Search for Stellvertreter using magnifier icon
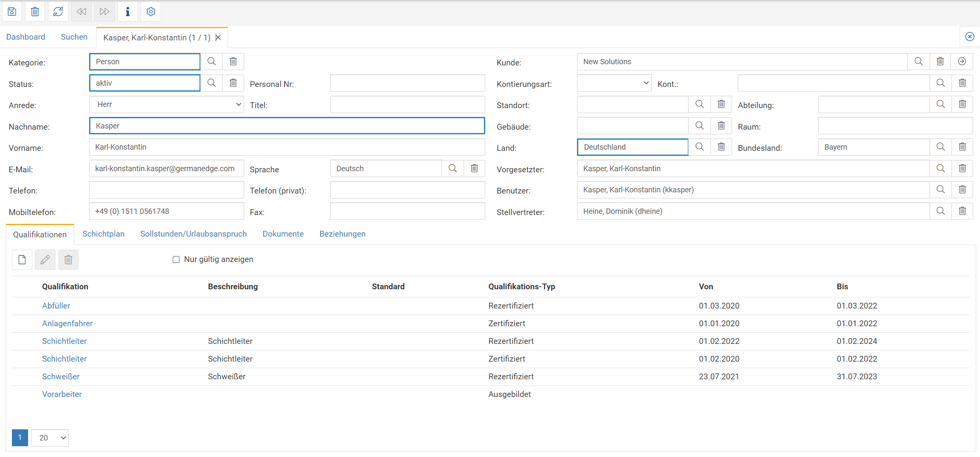The image size is (980, 457). 940,211
